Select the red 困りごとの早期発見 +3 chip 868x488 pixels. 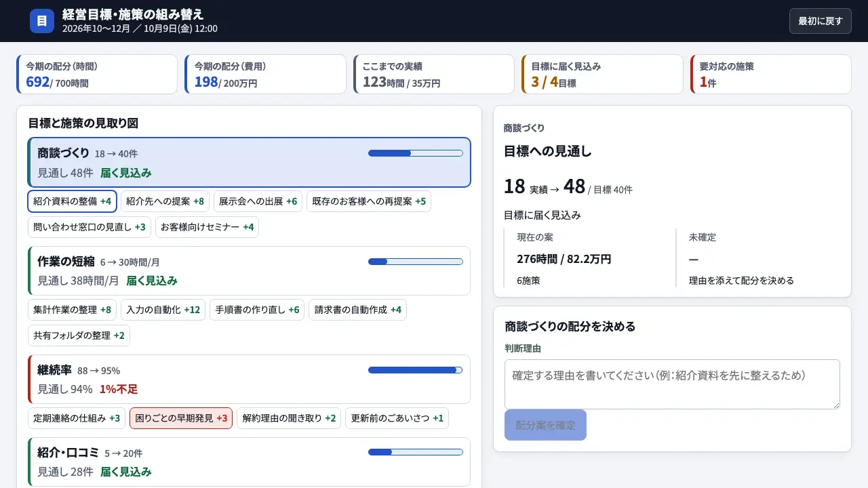tap(181, 418)
